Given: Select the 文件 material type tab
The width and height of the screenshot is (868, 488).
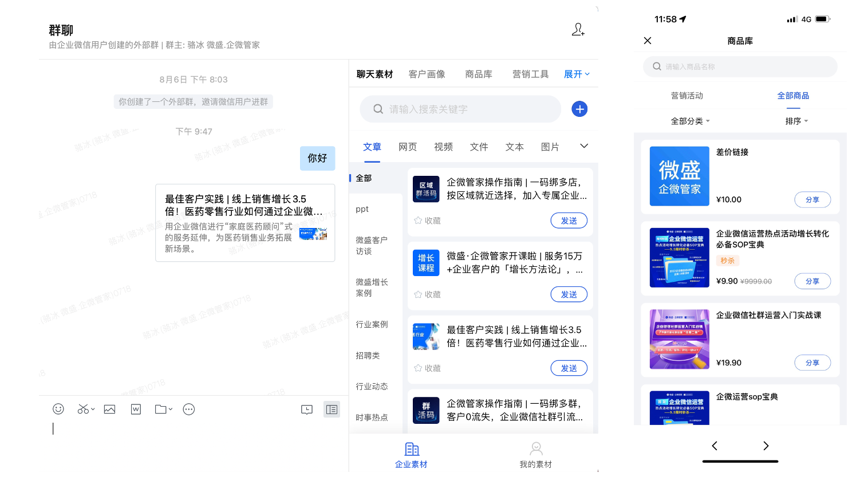Looking at the screenshot, I should [x=479, y=147].
